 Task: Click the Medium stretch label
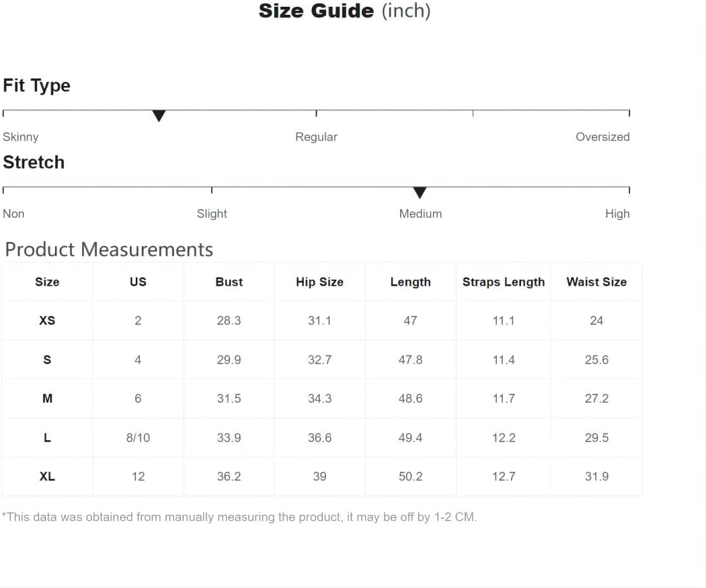[x=420, y=214]
